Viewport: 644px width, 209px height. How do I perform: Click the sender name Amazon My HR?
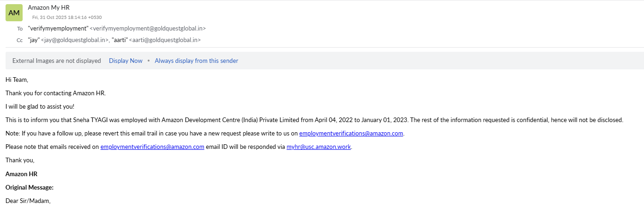(48, 7)
